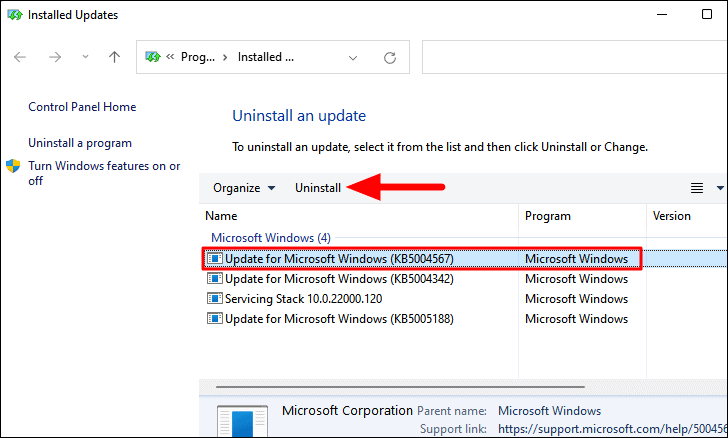
Task: Select the 'Installed ...' breadcrumb segment
Action: [x=266, y=57]
